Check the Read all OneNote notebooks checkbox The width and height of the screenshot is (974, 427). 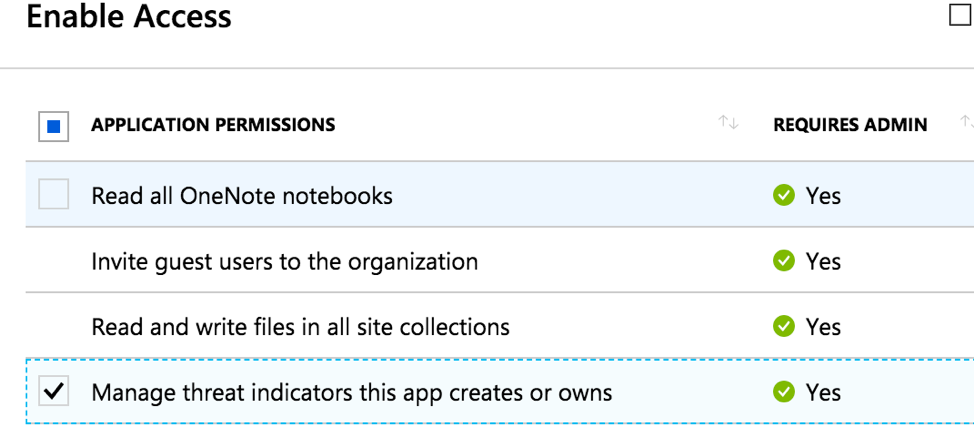click(54, 195)
